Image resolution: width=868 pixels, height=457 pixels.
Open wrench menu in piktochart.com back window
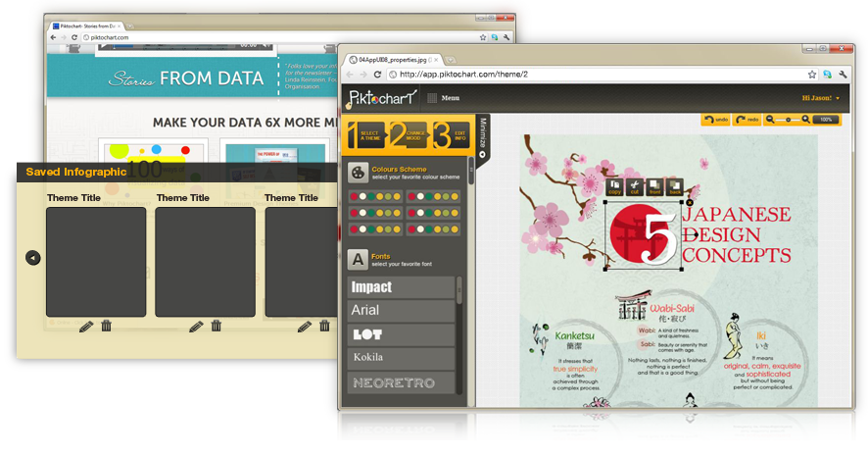506,37
